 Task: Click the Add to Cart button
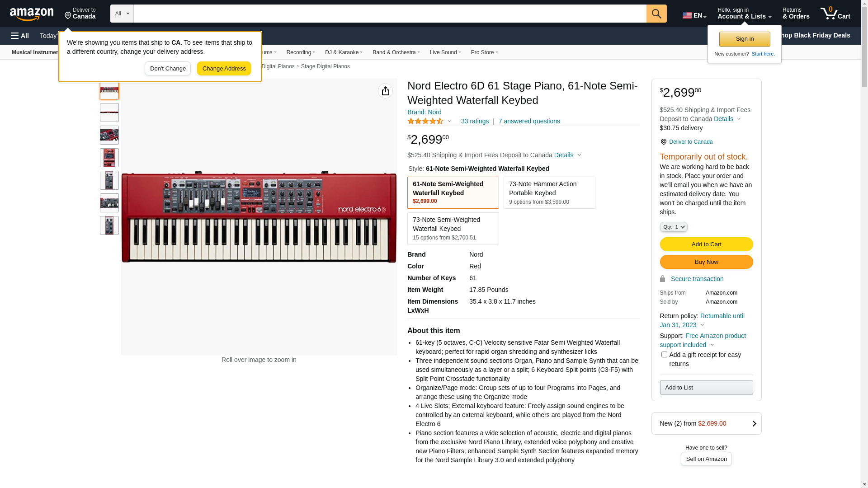click(x=706, y=244)
